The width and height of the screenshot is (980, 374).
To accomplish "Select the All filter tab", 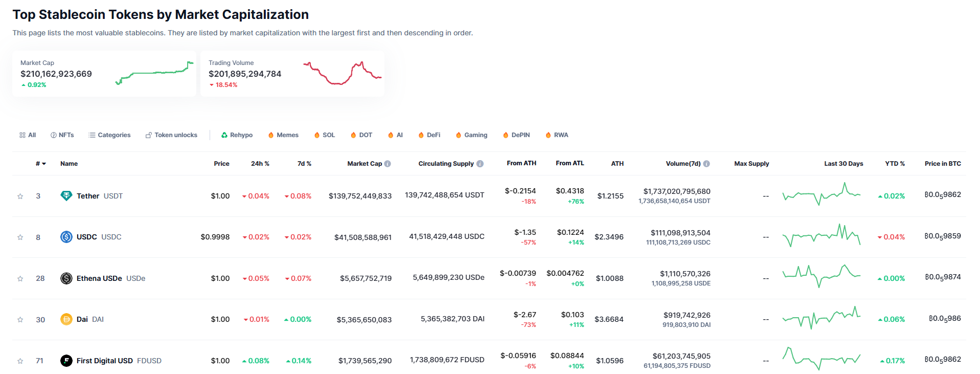I will click(28, 135).
